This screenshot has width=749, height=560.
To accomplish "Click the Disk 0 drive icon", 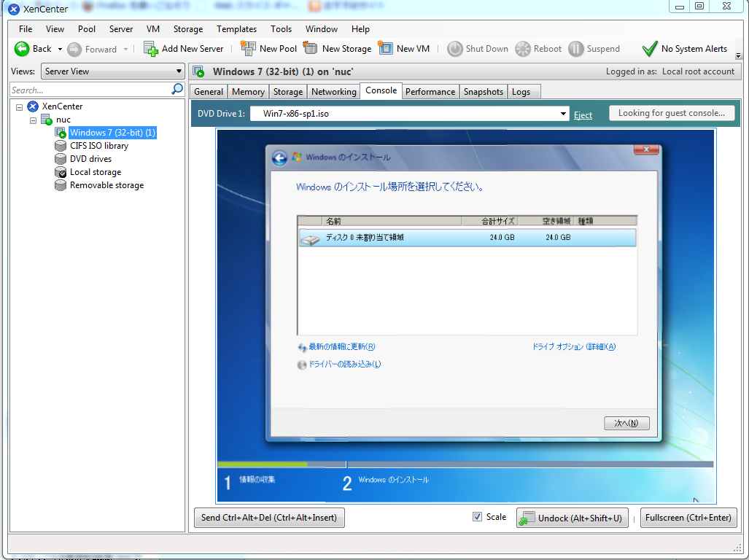I will coord(310,239).
